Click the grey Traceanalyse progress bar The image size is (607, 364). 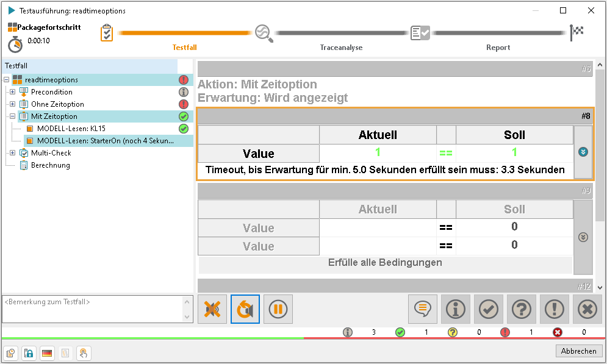tap(342, 33)
